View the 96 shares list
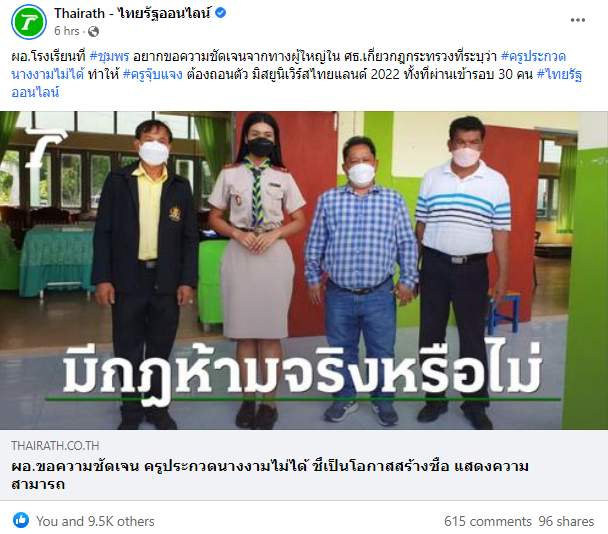 coord(566,521)
